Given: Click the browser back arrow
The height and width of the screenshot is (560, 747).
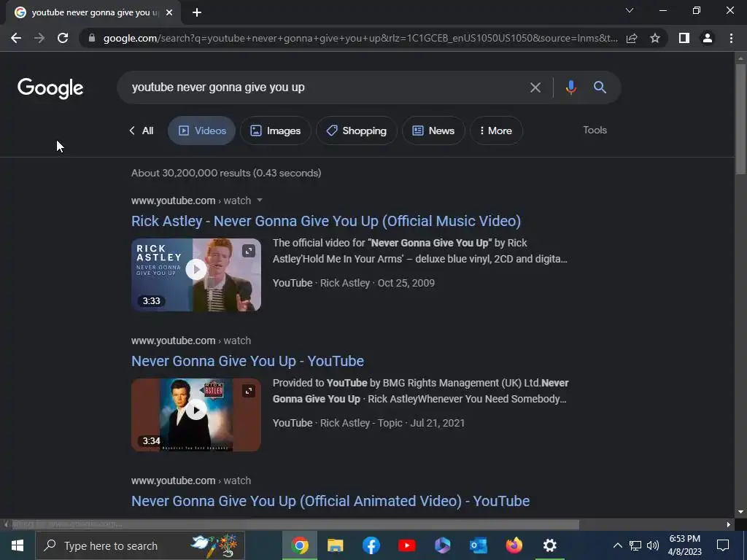Looking at the screenshot, I should [x=16, y=38].
